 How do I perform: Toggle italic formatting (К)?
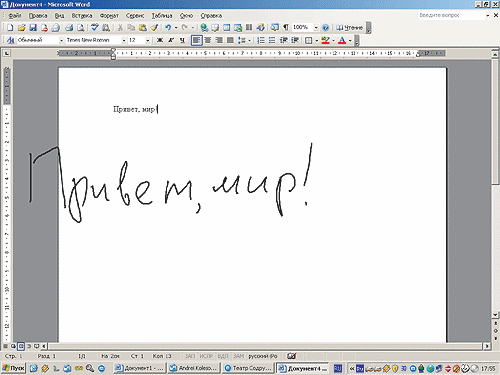pos(171,40)
